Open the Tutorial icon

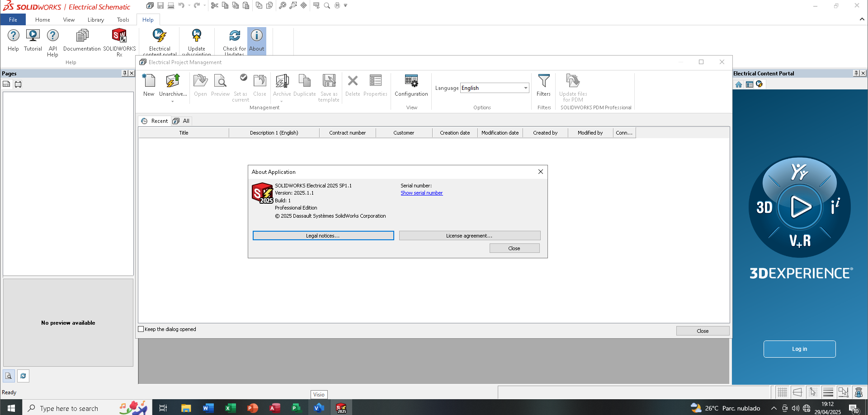33,35
